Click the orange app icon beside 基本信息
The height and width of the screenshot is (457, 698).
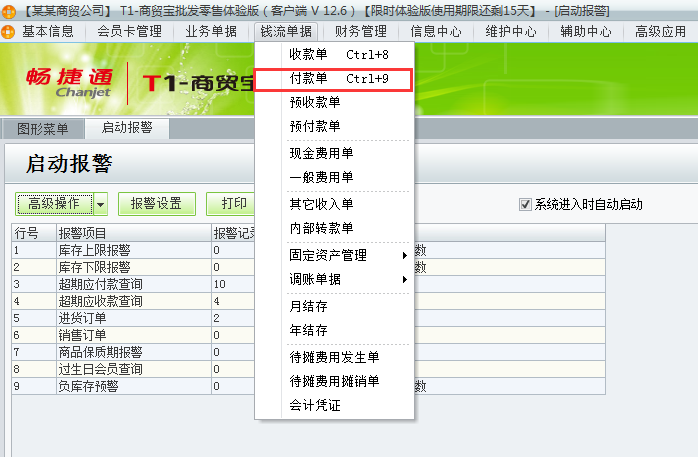(x=8, y=32)
